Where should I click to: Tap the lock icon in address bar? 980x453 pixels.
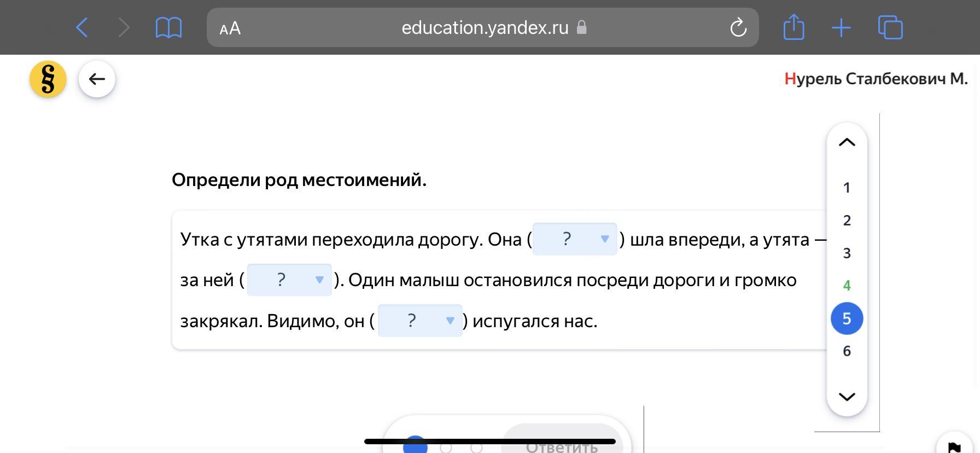pyautogui.click(x=582, y=27)
